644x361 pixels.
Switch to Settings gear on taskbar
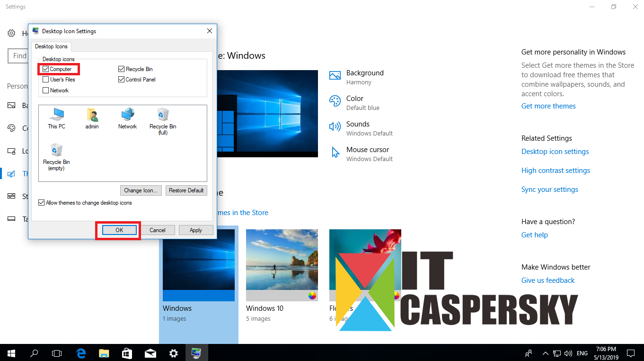[173, 353]
